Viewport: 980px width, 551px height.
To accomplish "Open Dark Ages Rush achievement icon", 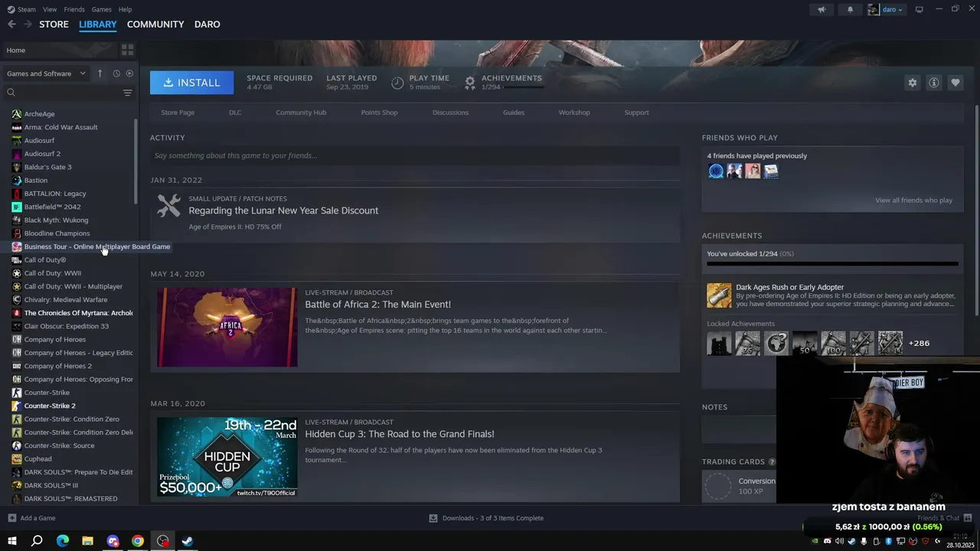I will (x=719, y=295).
